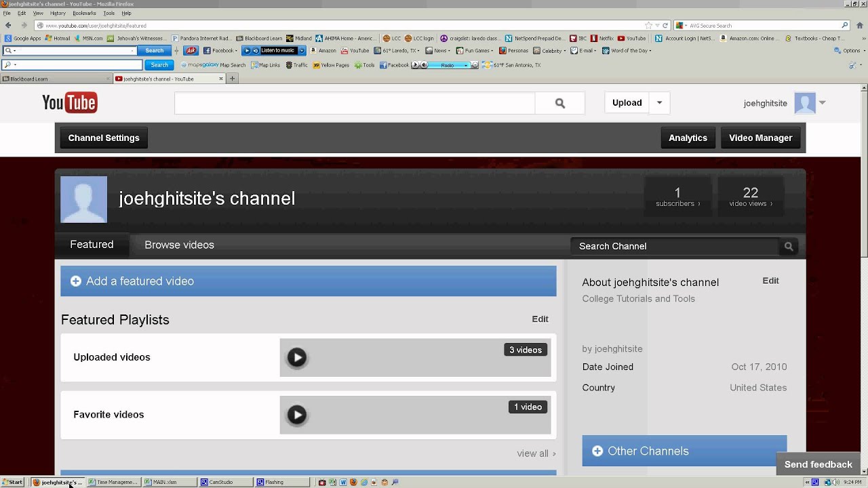Open Google Apps bookmark

(23, 39)
